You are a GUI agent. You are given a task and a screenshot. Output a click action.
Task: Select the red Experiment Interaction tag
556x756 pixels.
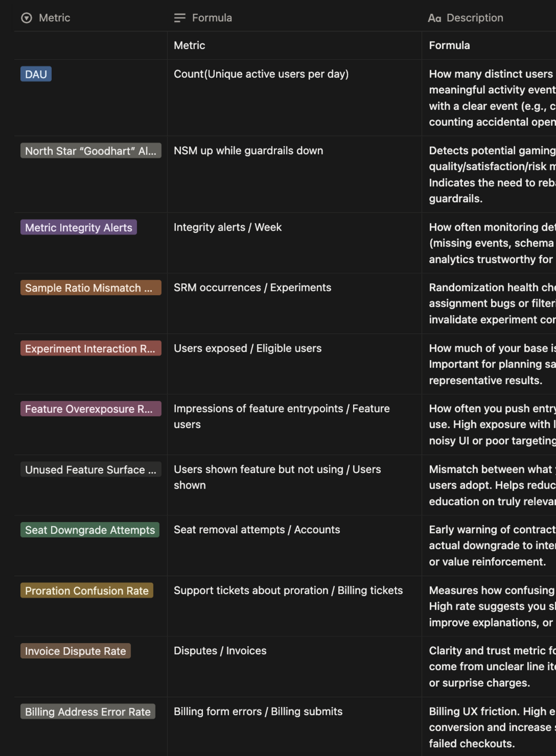[x=91, y=348]
